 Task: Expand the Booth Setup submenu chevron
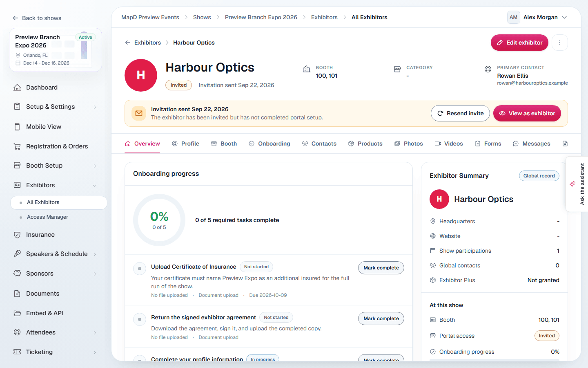[x=95, y=166]
